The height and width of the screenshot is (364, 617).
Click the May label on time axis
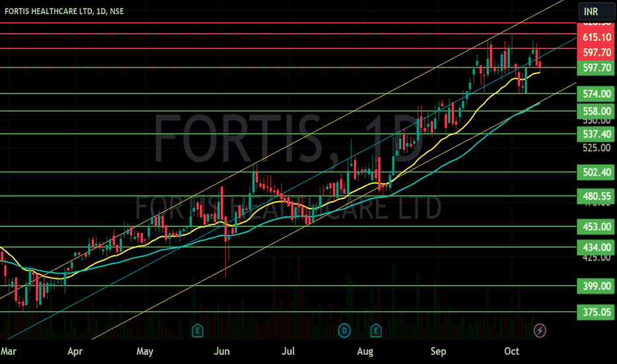[x=145, y=351]
